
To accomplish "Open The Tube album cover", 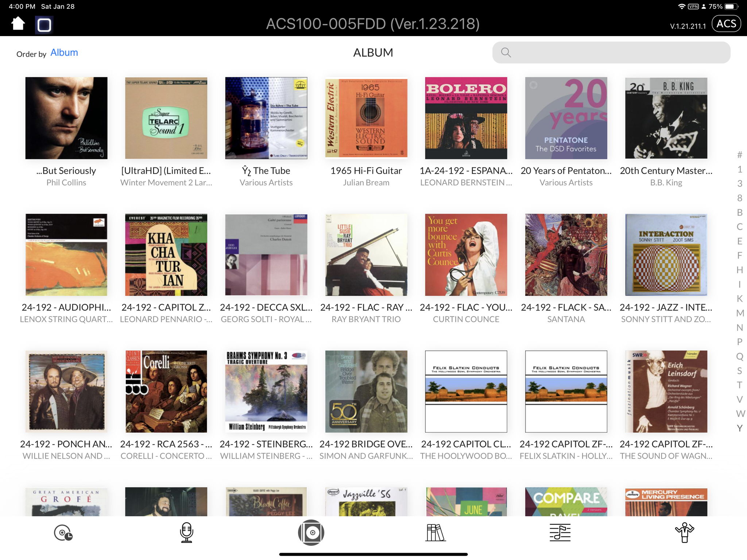I will 266,118.
